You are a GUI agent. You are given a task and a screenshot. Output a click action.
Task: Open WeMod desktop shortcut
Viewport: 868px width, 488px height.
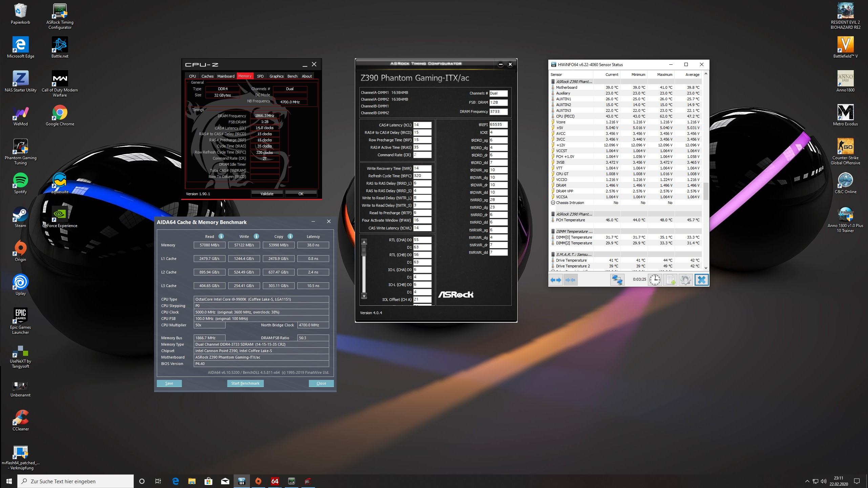(20, 116)
